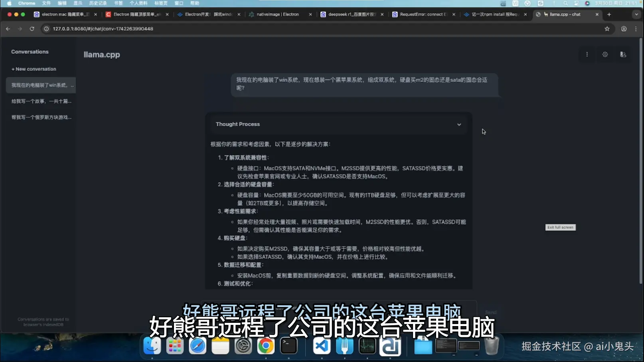
Task: Click the llama.cpp title
Action: click(x=102, y=55)
